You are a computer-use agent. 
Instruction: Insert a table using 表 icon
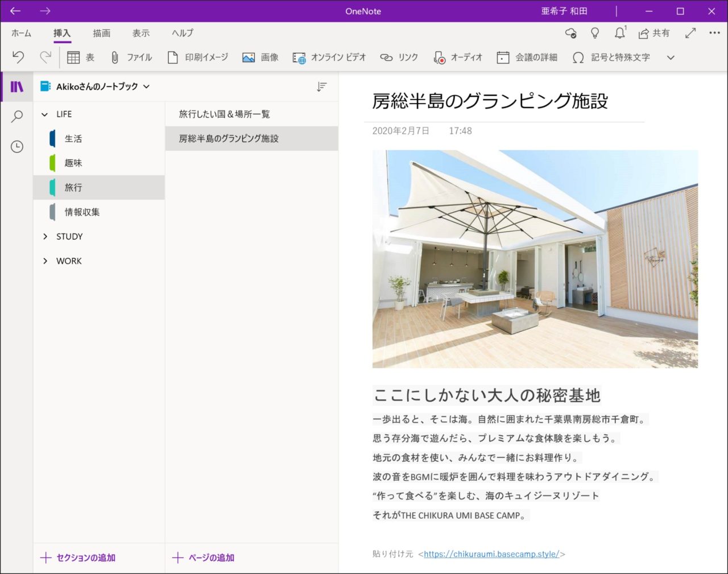[80, 57]
